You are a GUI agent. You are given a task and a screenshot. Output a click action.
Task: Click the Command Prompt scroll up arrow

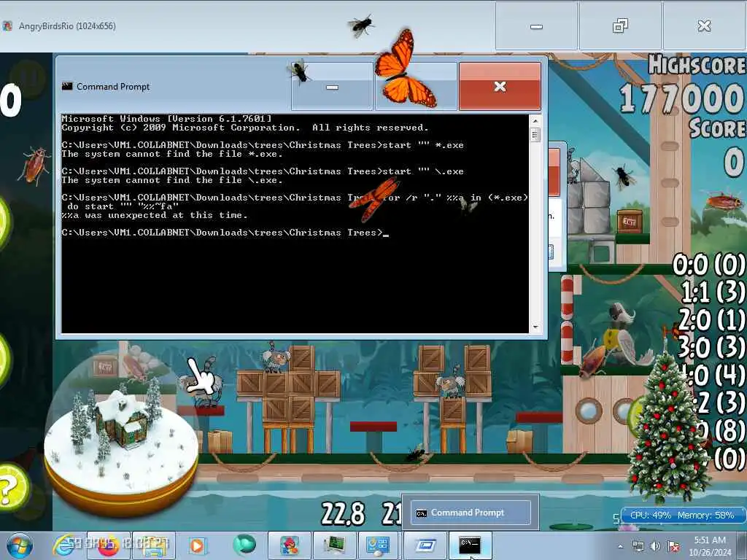tap(535, 120)
